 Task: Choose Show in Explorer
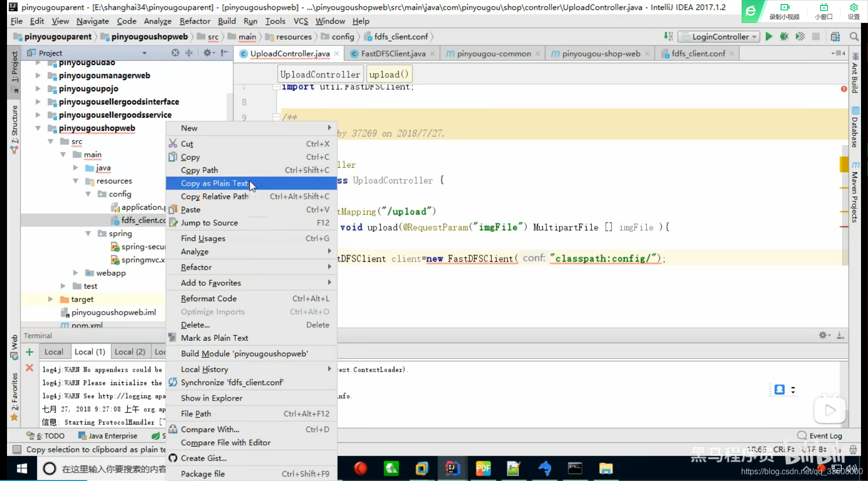[251, 398]
